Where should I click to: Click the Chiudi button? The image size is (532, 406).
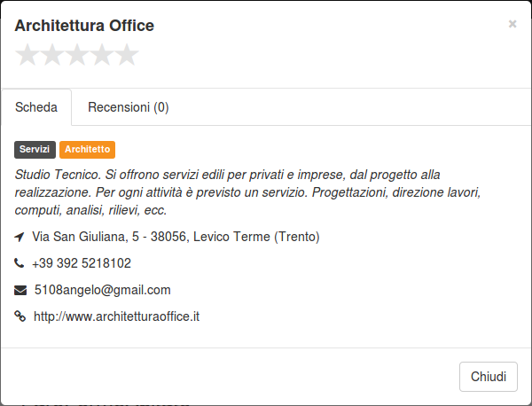click(489, 377)
